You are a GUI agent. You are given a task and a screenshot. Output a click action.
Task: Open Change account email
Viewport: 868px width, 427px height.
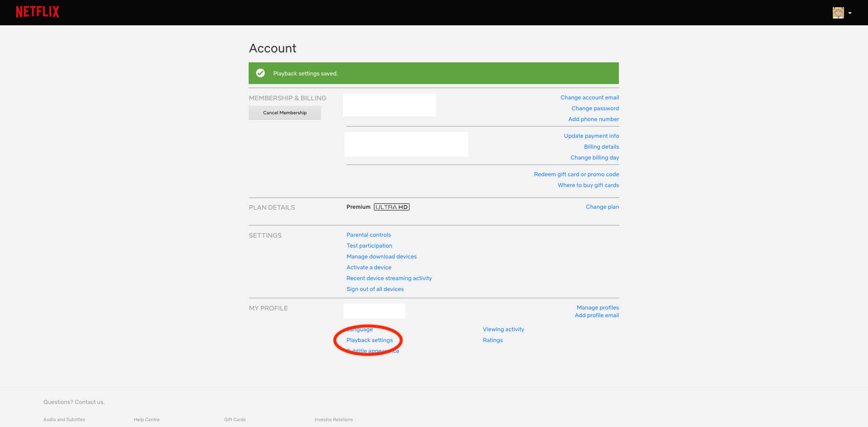pos(590,97)
